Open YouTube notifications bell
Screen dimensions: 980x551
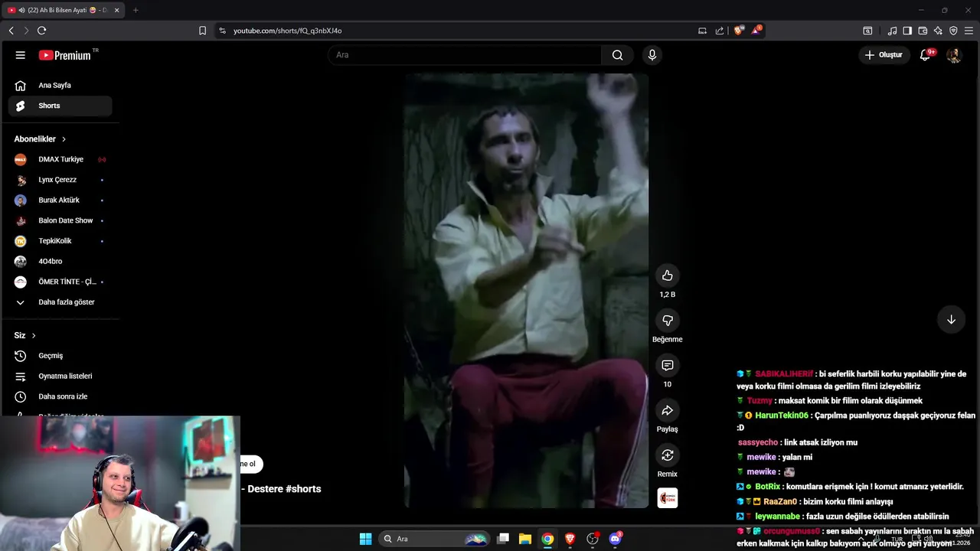click(x=925, y=55)
